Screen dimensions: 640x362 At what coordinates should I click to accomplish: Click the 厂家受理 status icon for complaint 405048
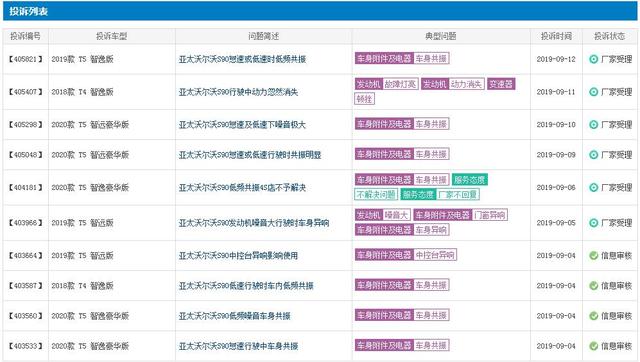tap(593, 155)
